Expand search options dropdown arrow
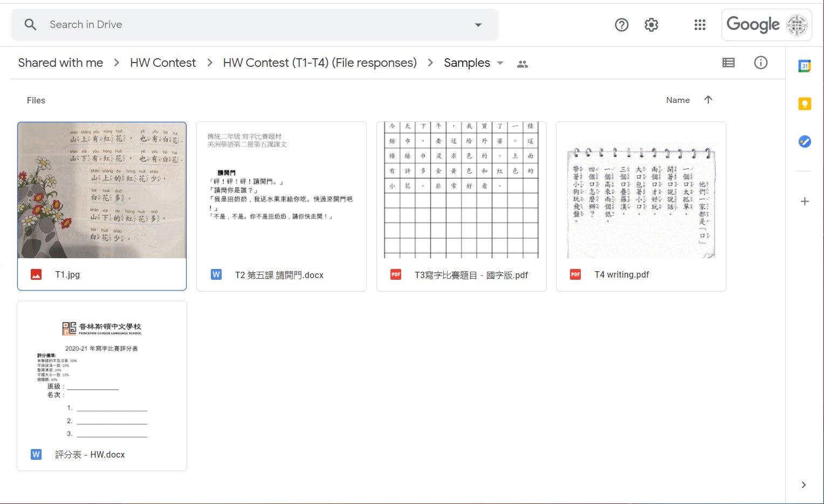The width and height of the screenshot is (824, 504). click(478, 25)
